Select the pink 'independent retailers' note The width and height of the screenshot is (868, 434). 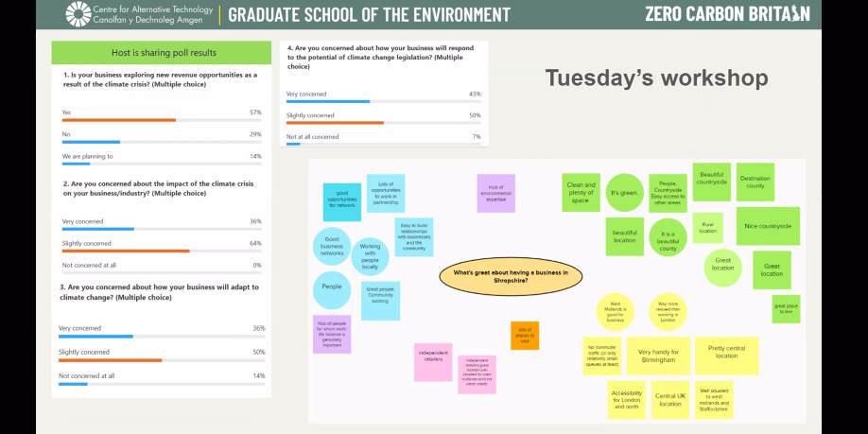[x=433, y=362]
